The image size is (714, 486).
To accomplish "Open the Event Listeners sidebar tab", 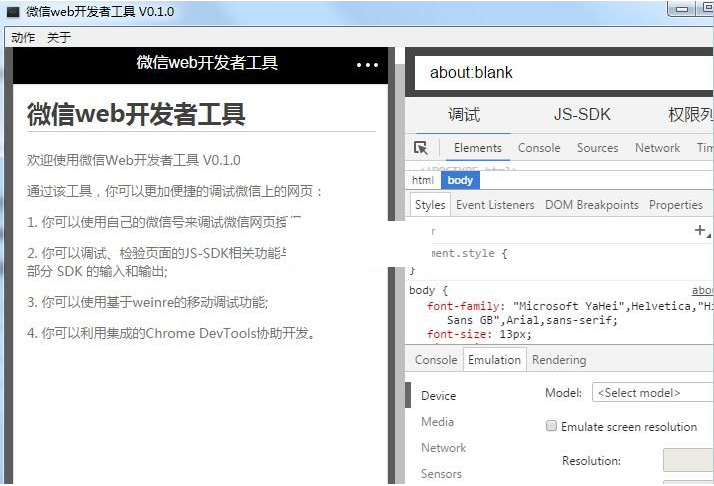I will click(x=495, y=205).
